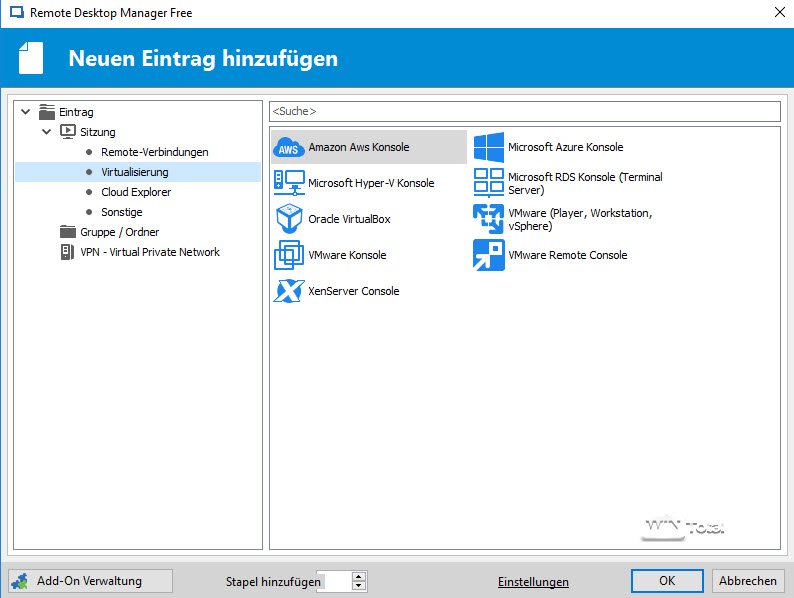Click the Gruppe / Ordner folder icon
794x598 pixels.
(x=68, y=232)
